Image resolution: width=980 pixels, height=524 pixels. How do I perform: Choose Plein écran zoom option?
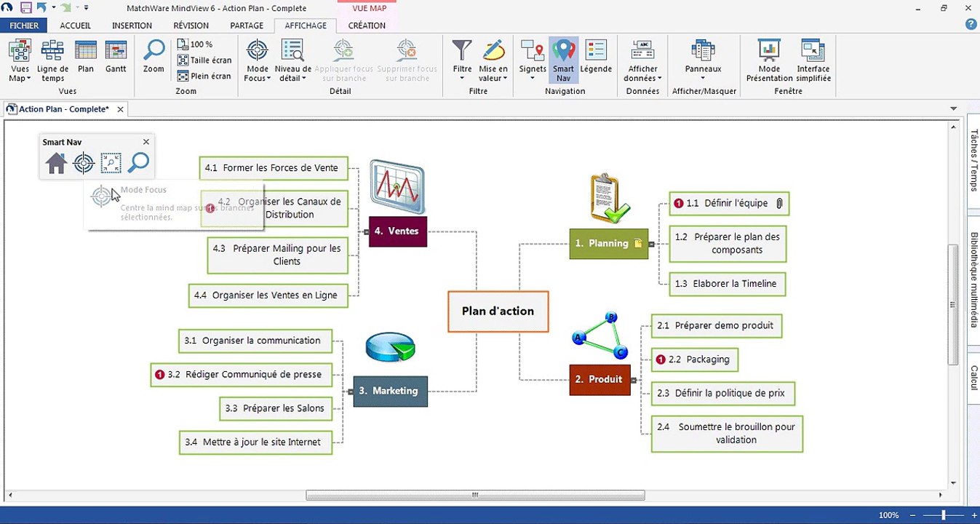click(204, 76)
